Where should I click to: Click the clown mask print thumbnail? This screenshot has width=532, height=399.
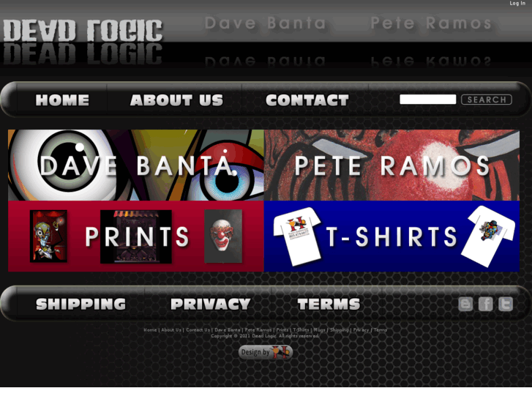[223, 236]
